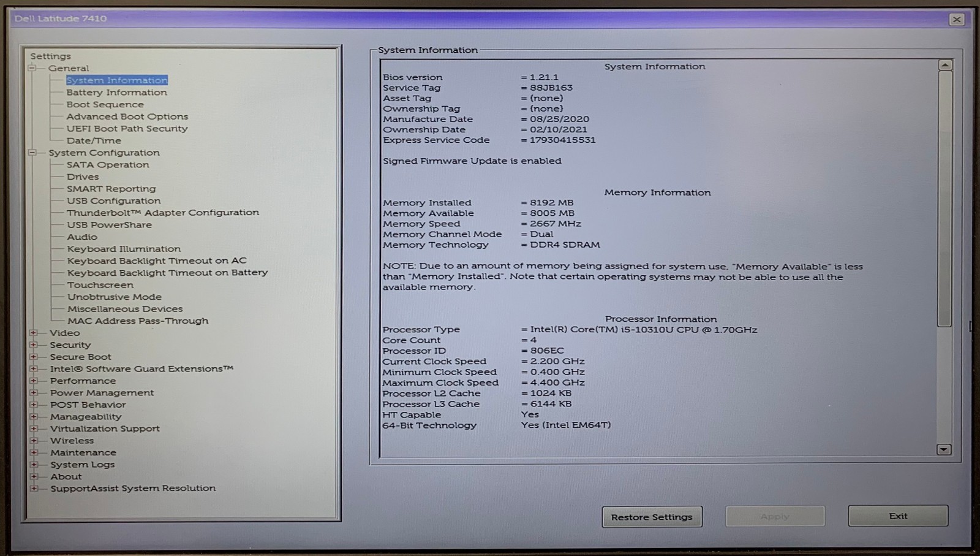Image resolution: width=980 pixels, height=556 pixels.
Task: Expand the POST Behavior tree node
Action: 34,405
